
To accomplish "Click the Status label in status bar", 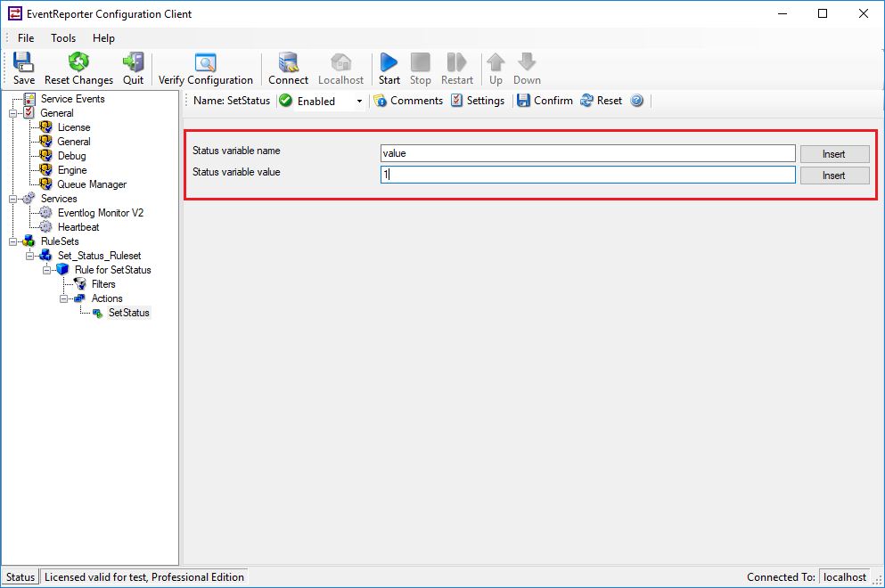I will (20, 576).
